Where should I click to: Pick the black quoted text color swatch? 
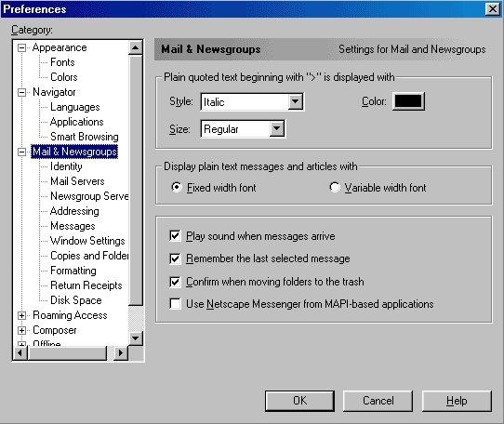(408, 101)
